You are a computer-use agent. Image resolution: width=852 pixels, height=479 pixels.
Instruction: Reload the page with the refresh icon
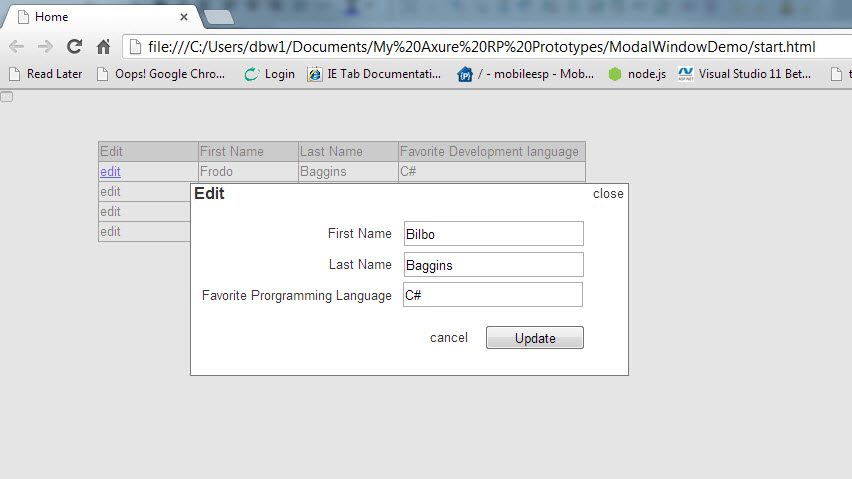[x=74, y=47]
